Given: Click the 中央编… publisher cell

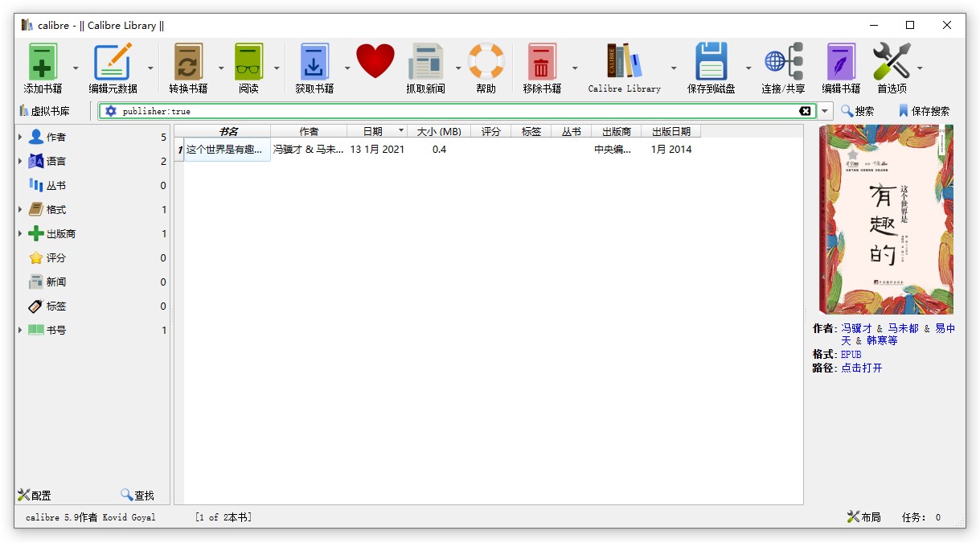Looking at the screenshot, I should click(x=616, y=150).
